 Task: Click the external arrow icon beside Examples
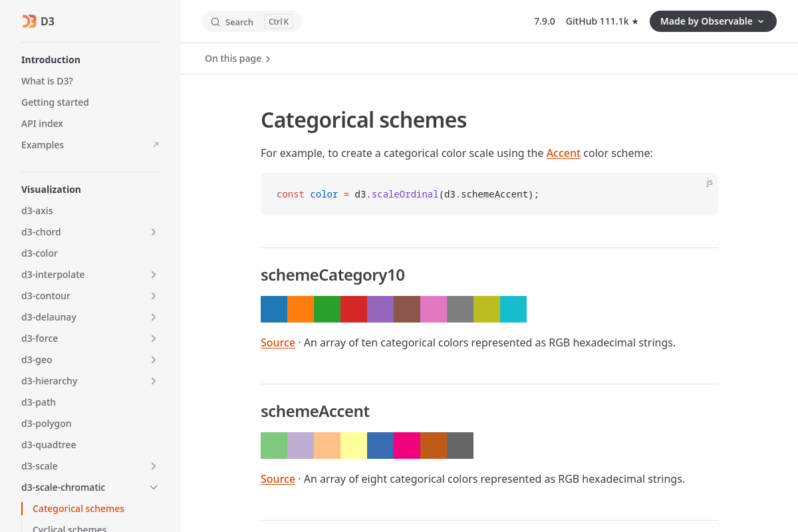156,145
